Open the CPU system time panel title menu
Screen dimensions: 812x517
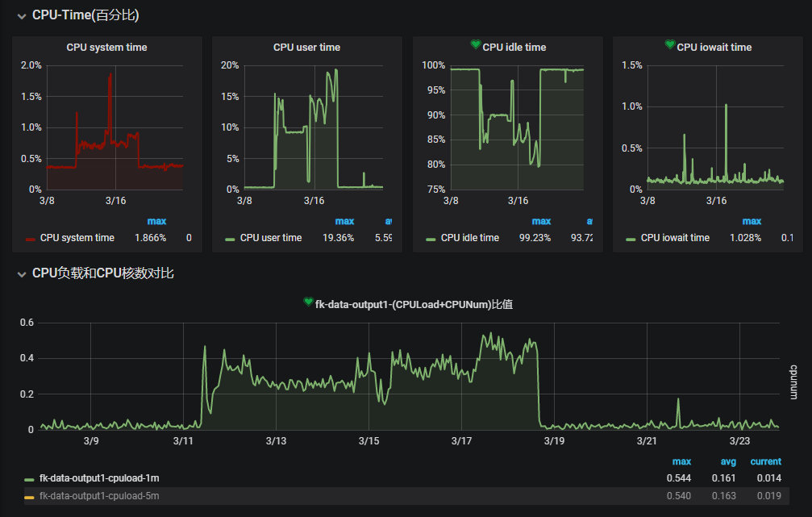pyautogui.click(x=106, y=48)
